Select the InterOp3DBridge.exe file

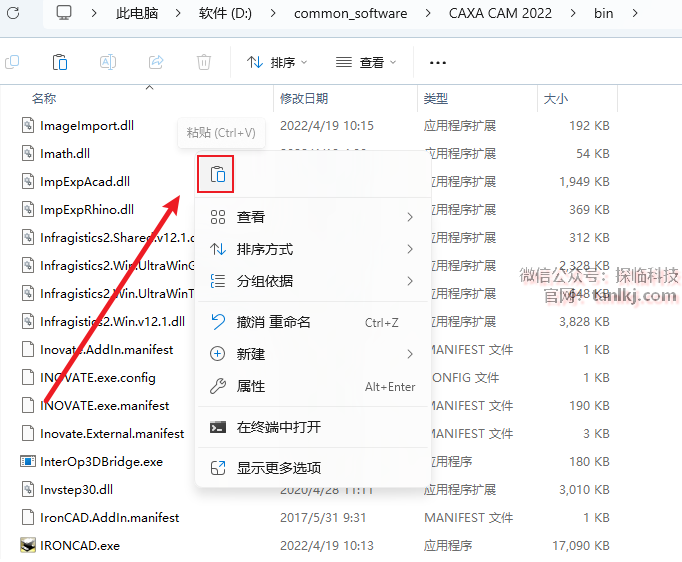100,462
